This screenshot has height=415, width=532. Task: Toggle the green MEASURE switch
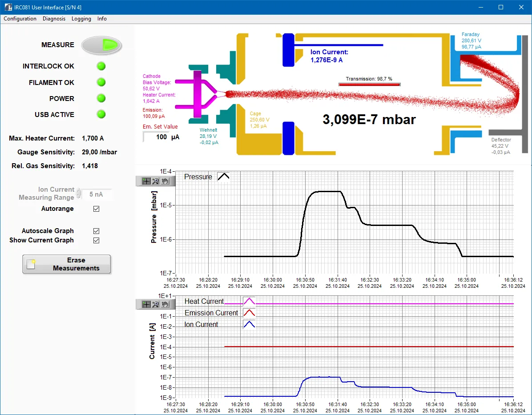coord(102,45)
